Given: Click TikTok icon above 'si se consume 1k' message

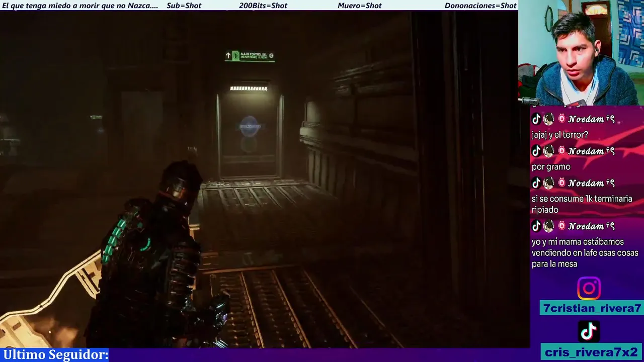Looking at the screenshot, I should point(536,183).
